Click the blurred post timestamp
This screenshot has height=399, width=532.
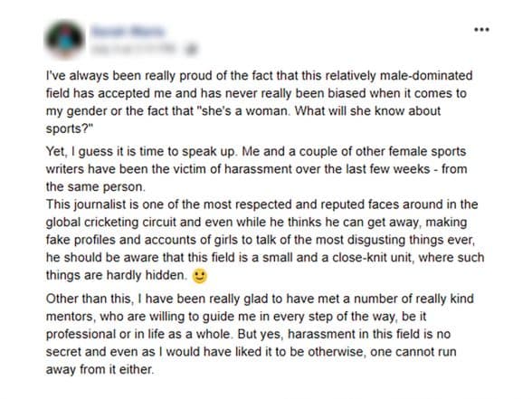tap(134, 49)
